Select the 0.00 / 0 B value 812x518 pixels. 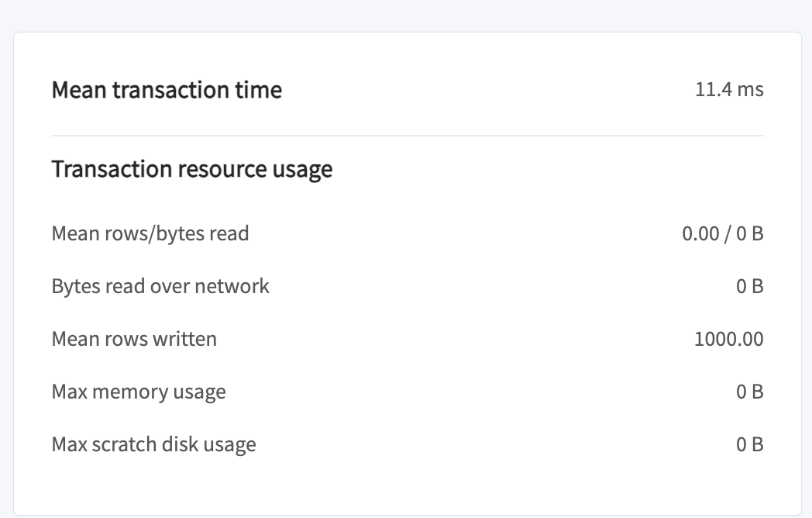(x=723, y=234)
